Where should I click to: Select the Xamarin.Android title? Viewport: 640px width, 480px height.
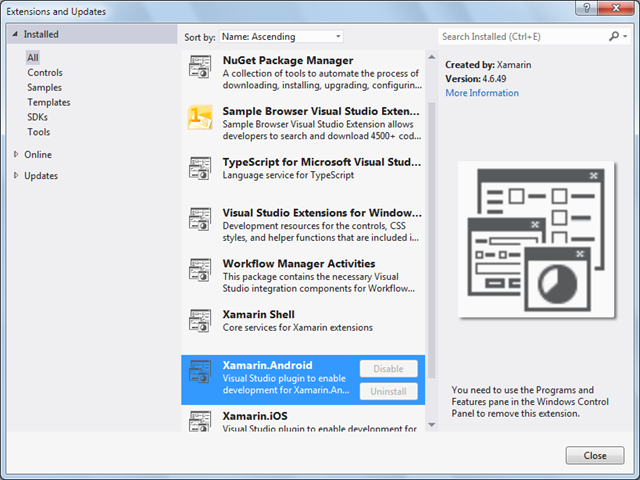267,365
